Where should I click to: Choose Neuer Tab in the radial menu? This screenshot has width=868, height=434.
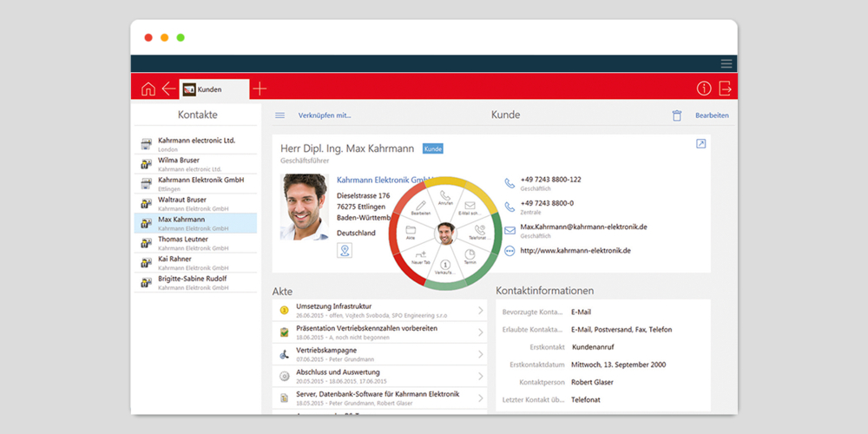click(421, 257)
